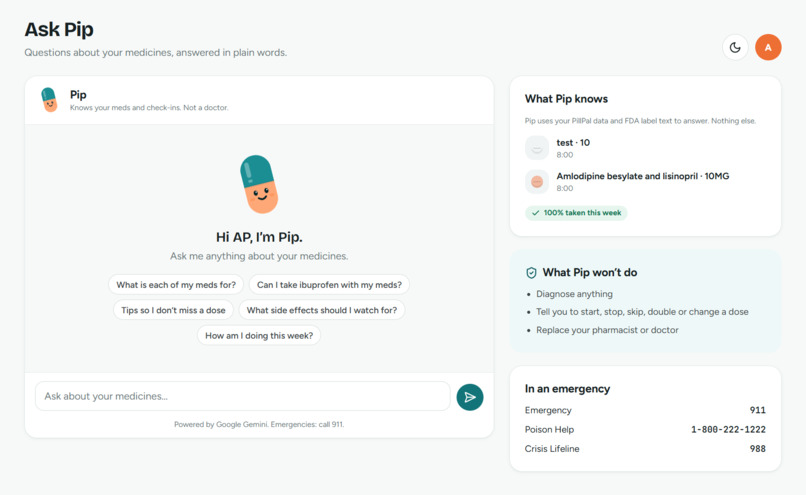Choose 'What is each of my meds for?'
The width and height of the screenshot is (806, 495).
pos(176,285)
